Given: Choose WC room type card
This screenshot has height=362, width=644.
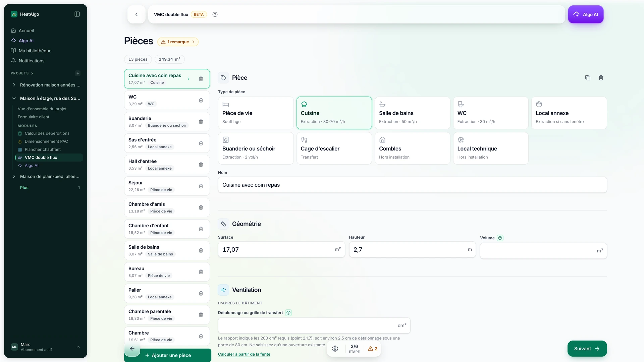Looking at the screenshot, I should 491,113.
